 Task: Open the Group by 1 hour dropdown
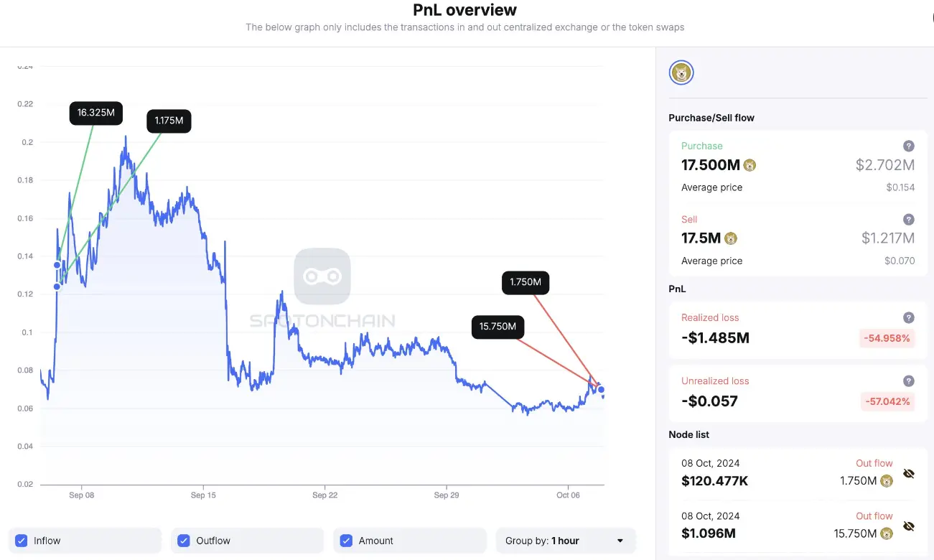[565, 541]
